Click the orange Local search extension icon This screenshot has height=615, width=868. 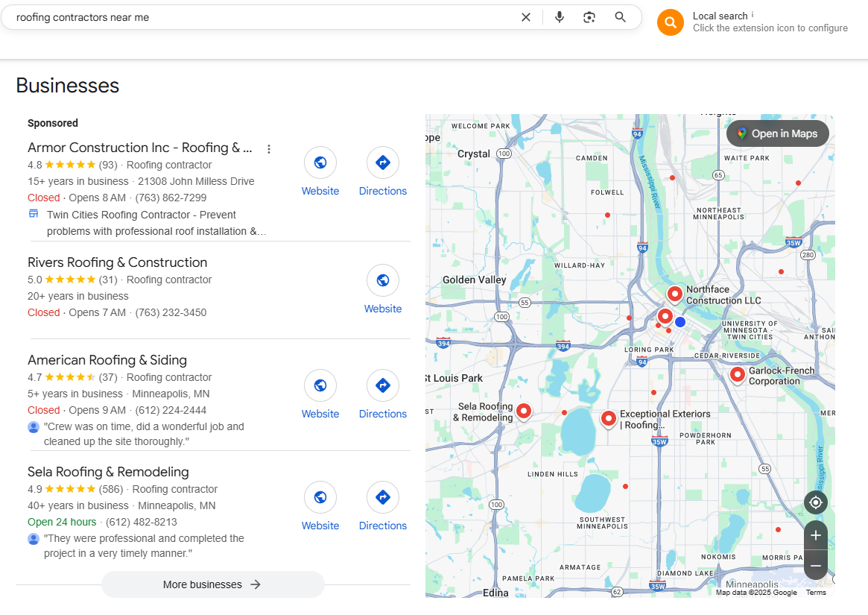coord(671,22)
